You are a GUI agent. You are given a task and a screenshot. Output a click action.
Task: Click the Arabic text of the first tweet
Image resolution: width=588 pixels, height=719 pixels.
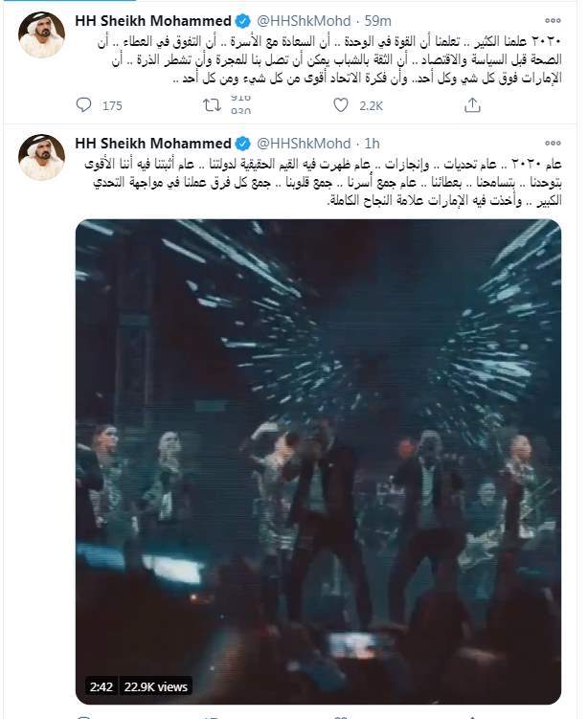pyautogui.click(x=326, y=59)
